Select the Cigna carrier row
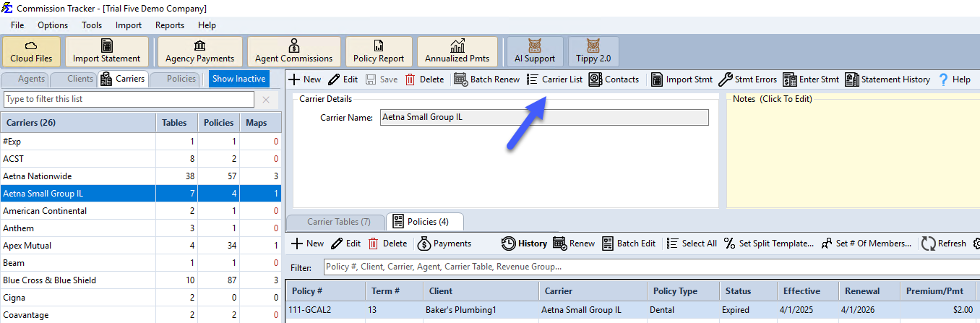 [141, 298]
